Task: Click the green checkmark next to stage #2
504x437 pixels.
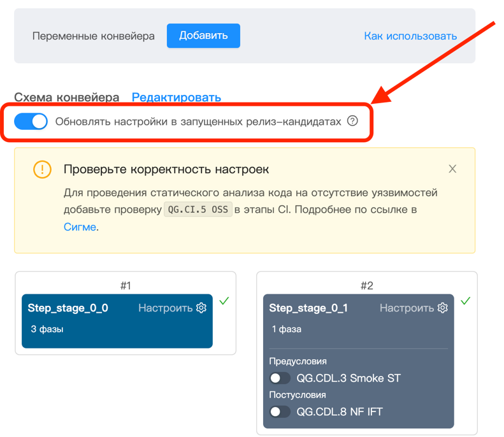Action: click(465, 301)
